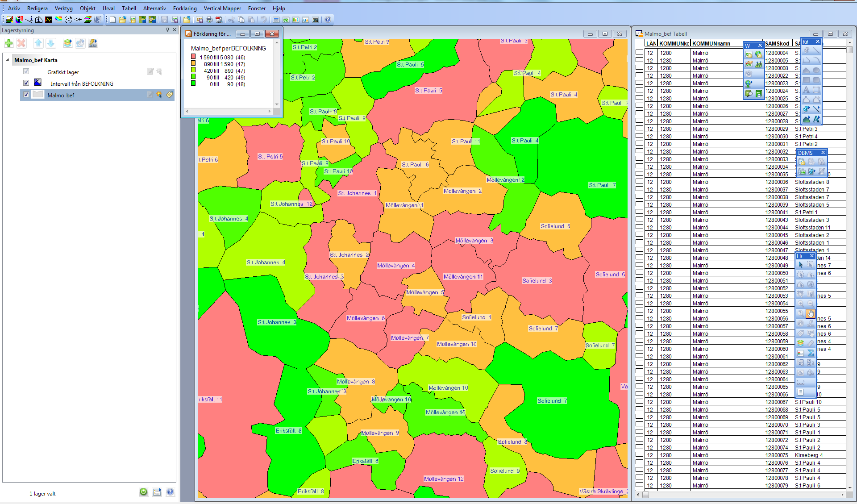Move selected layer down
This screenshot has width=857, height=504.
[x=51, y=43]
